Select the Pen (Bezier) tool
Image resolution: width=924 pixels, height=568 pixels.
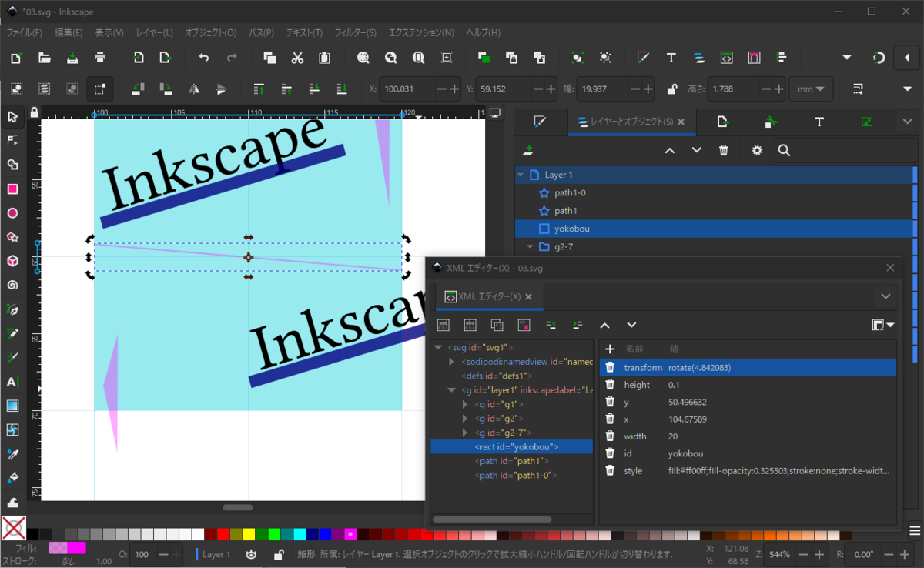click(12, 309)
